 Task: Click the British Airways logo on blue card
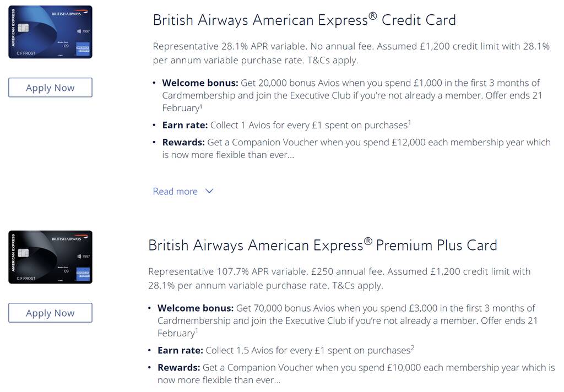point(69,13)
